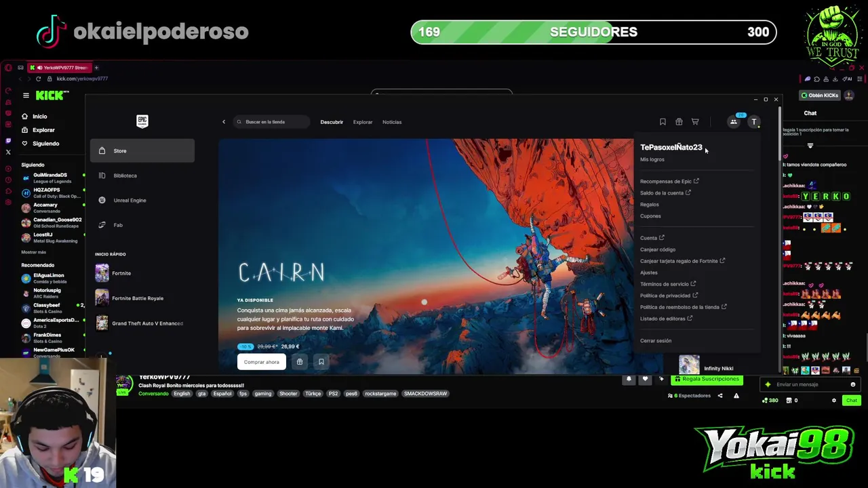Open Mis logros in profile menu
This screenshot has height=488, width=868.
(652, 159)
